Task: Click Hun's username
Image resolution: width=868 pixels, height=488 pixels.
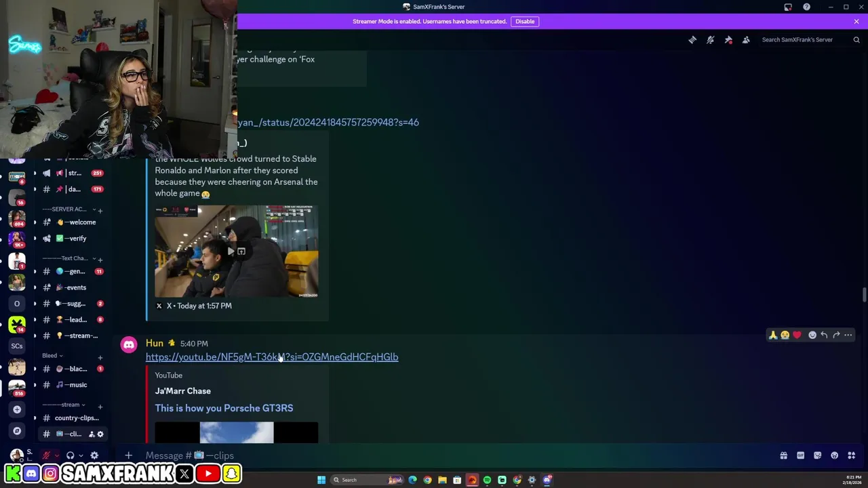Action: [x=155, y=344]
